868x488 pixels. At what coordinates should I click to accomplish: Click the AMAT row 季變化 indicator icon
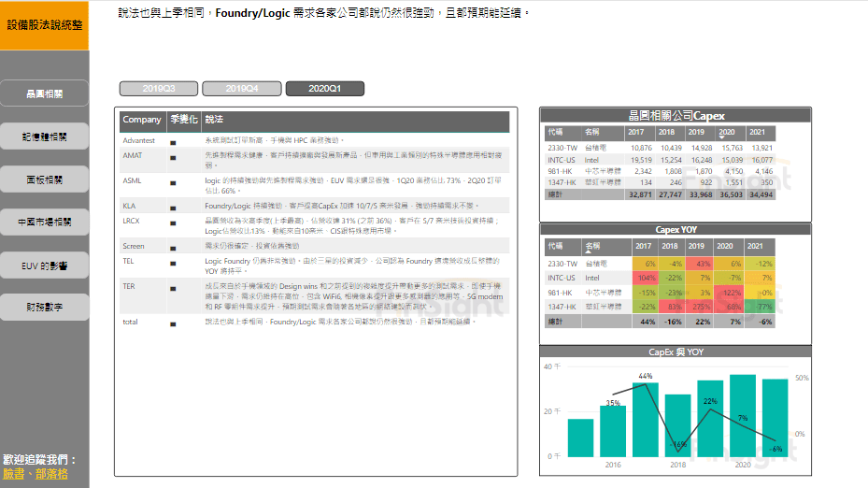[173, 157]
